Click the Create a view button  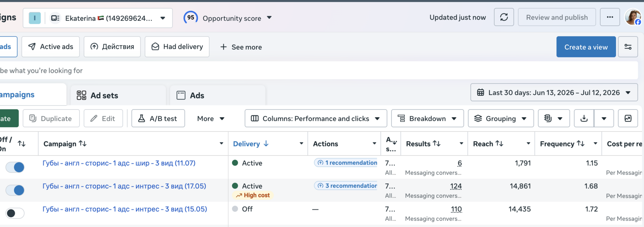pyautogui.click(x=586, y=47)
